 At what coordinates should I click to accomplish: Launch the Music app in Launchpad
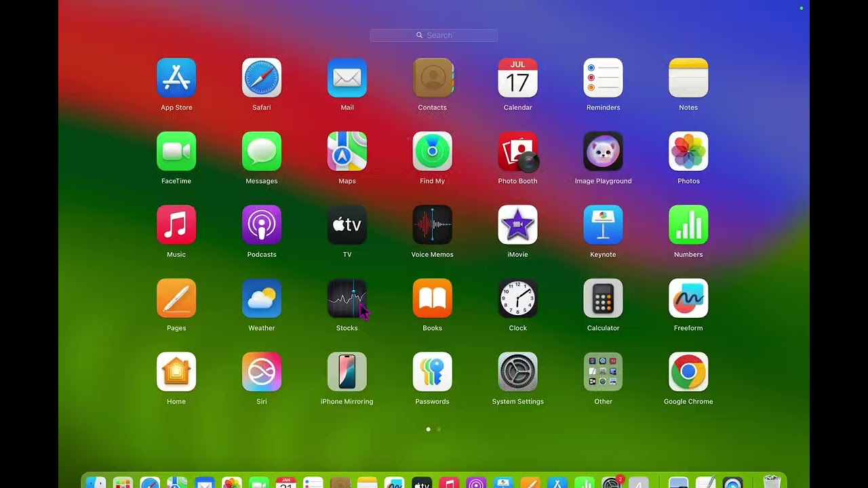click(x=176, y=225)
